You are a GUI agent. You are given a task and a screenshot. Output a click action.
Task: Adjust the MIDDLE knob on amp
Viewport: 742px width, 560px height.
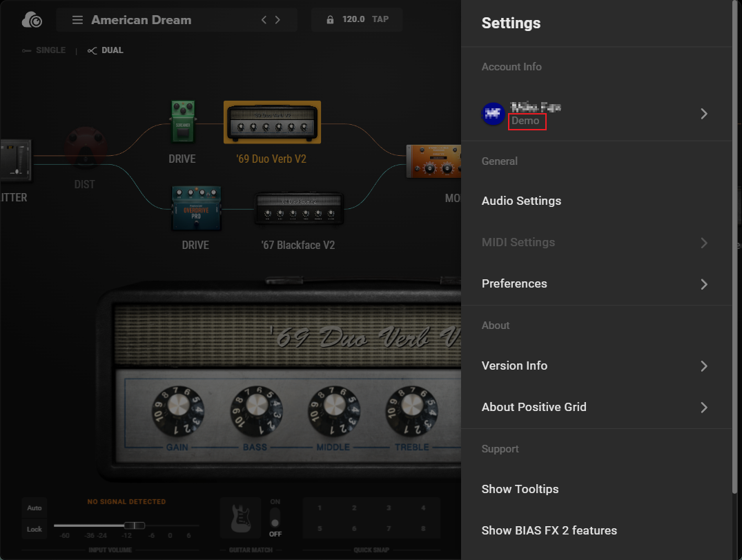click(x=334, y=410)
